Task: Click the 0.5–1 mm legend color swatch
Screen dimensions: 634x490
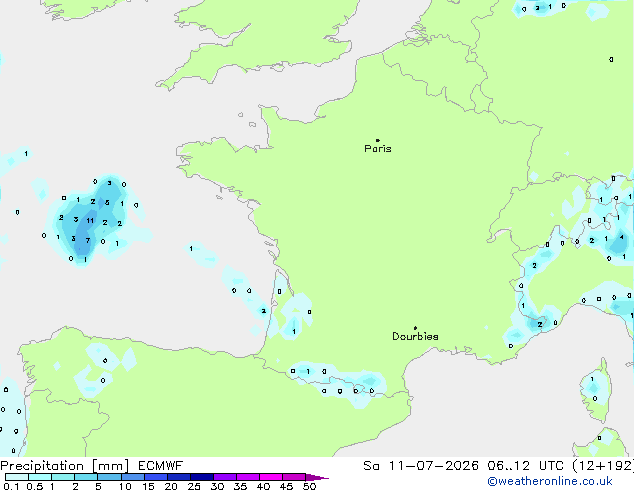Action: point(40,477)
